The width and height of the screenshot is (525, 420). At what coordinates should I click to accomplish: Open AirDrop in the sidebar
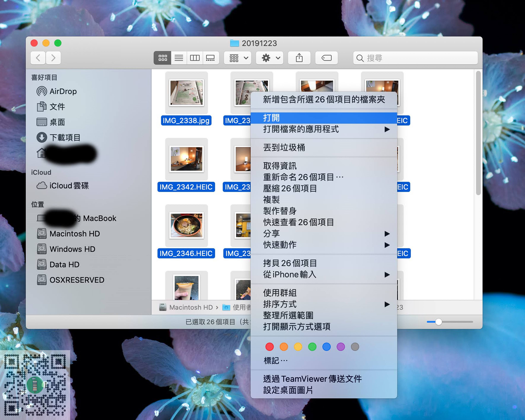point(63,91)
